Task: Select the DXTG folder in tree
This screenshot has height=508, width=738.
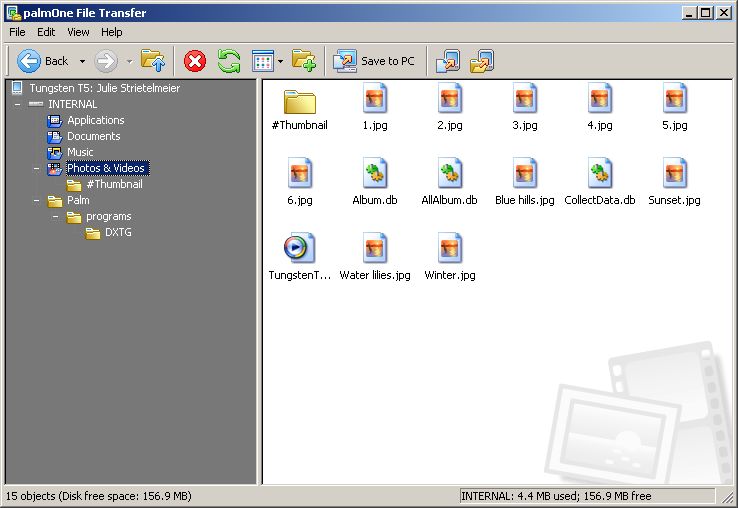Action: [x=118, y=232]
